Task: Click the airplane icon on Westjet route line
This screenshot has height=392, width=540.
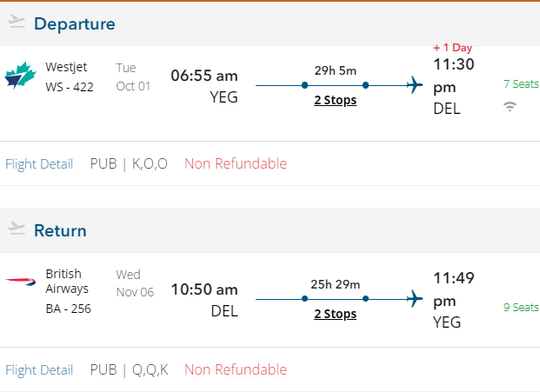Action: coord(414,85)
